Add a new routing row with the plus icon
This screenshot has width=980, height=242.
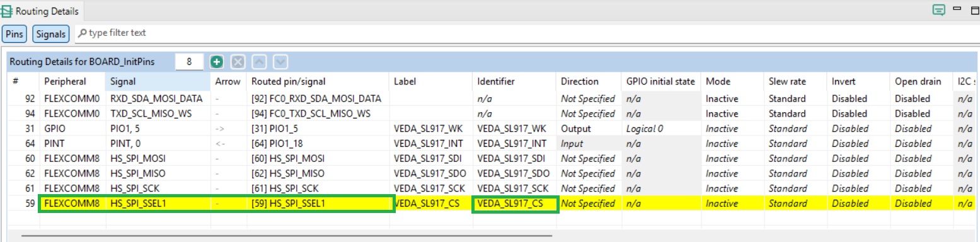(x=217, y=62)
